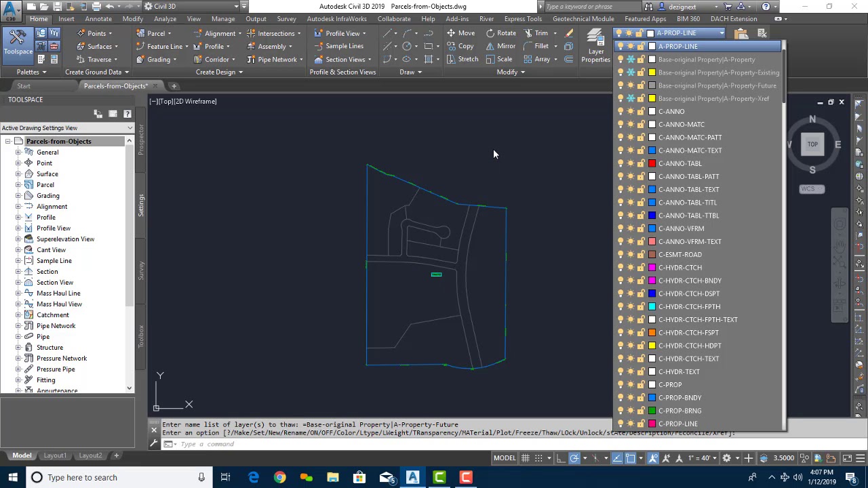Open Toolspace help question mark icon
The height and width of the screenshot is (488, 868).
(x=127, y=114)
